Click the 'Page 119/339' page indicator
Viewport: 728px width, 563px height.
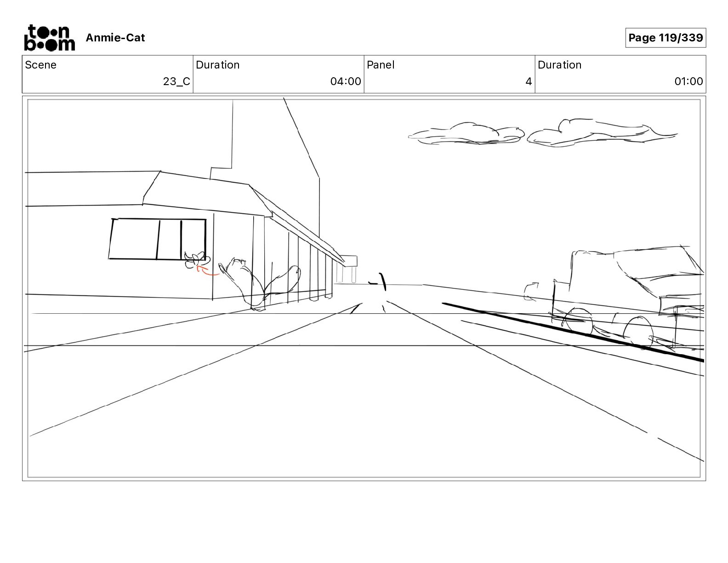tap(665, 38)
